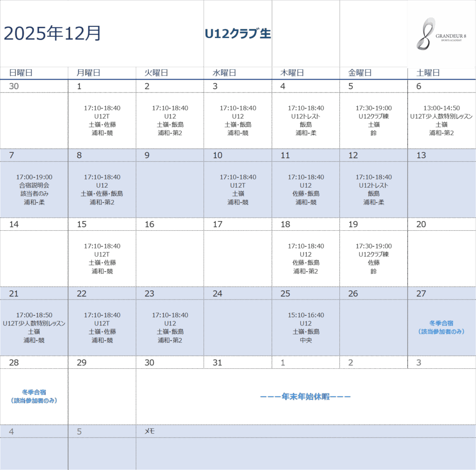Screen dimensions: 476x470
Task: Open the December 6 13:00-14:50 lesson entry
Action: pyautogui.click(x=442, y=120)
